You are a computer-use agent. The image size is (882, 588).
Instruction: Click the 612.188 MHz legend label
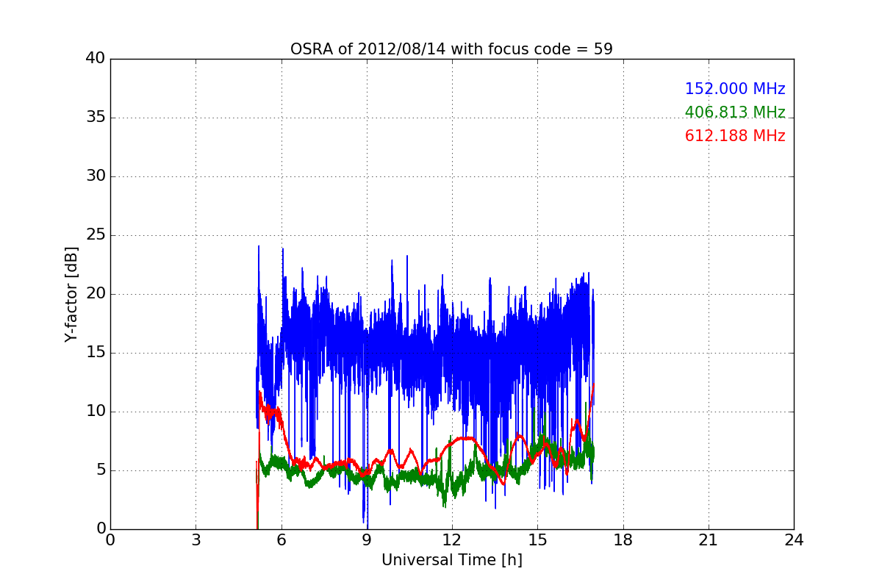[735, 136]
